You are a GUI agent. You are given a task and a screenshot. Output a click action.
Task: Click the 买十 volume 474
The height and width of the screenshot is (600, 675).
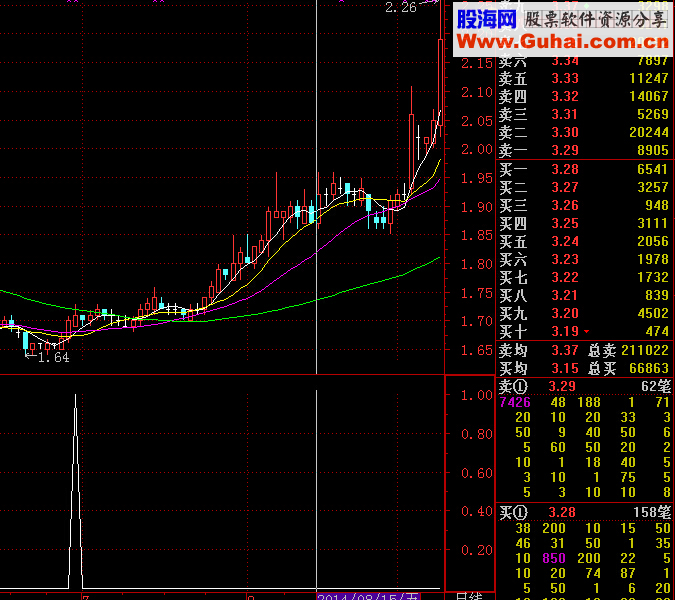pos(657,332)
